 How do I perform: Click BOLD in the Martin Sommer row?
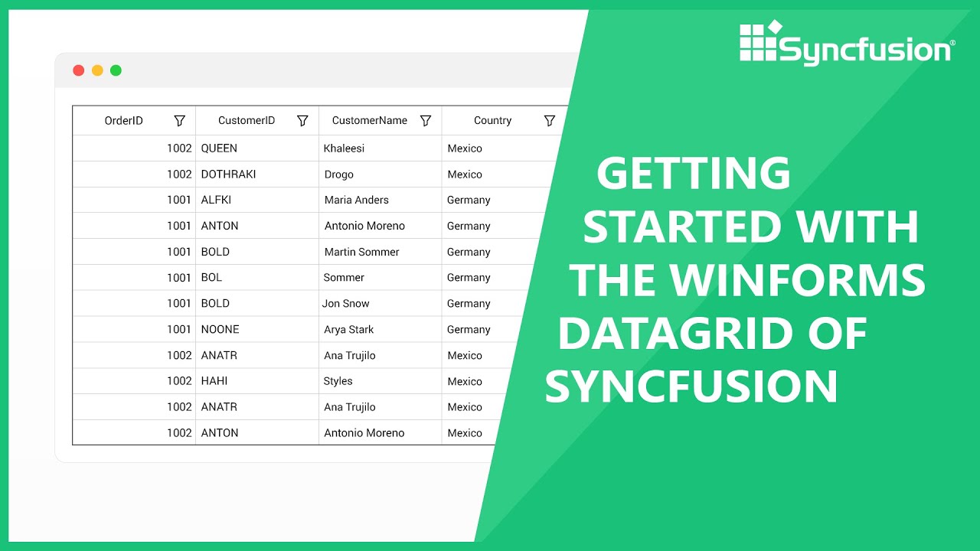(257, 252)
